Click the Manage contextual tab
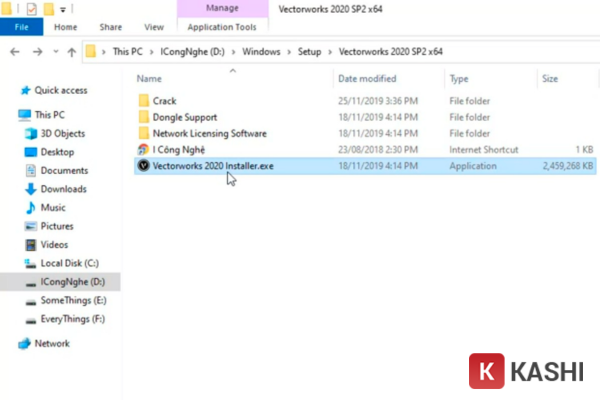Image resolution: width=600 pixels, height=400 pixels. click(x=222, y=8)
